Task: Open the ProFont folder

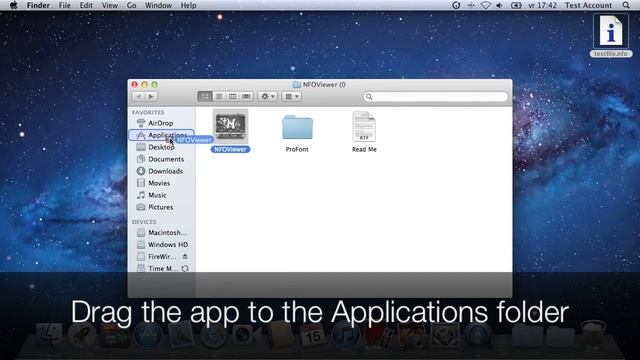Action: [297, 127]
